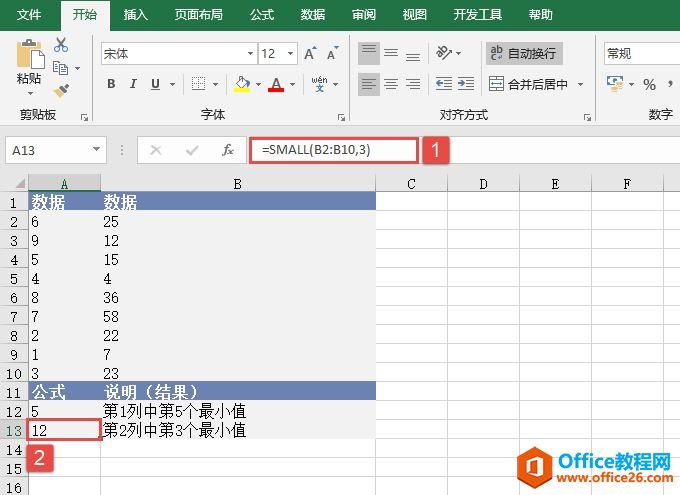The height and width of the screenshot is (495, 680).
Task: Apply the yellow fill color swatch
Action: 241,84
